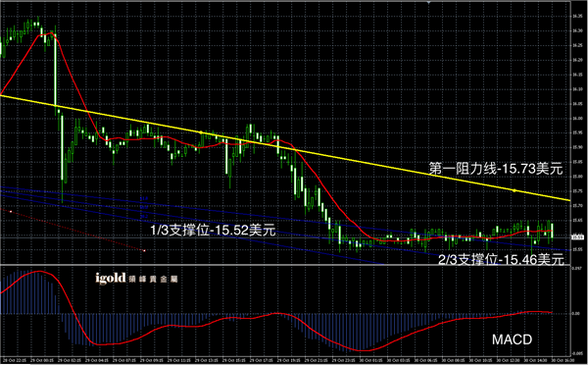Screen dimensions: 588x365
Task: Click the 1/3支撑位-15.52美元 text label
Action: click(x=213, y=230)
